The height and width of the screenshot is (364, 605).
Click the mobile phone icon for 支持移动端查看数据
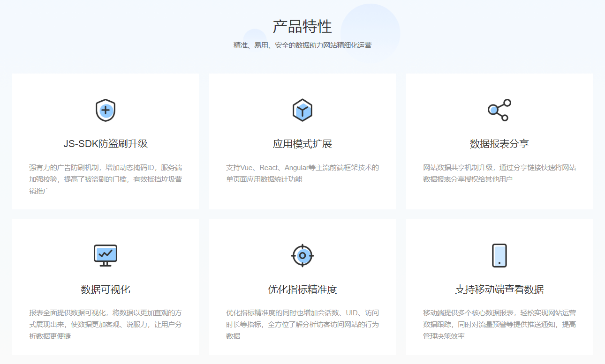[499, 255]
